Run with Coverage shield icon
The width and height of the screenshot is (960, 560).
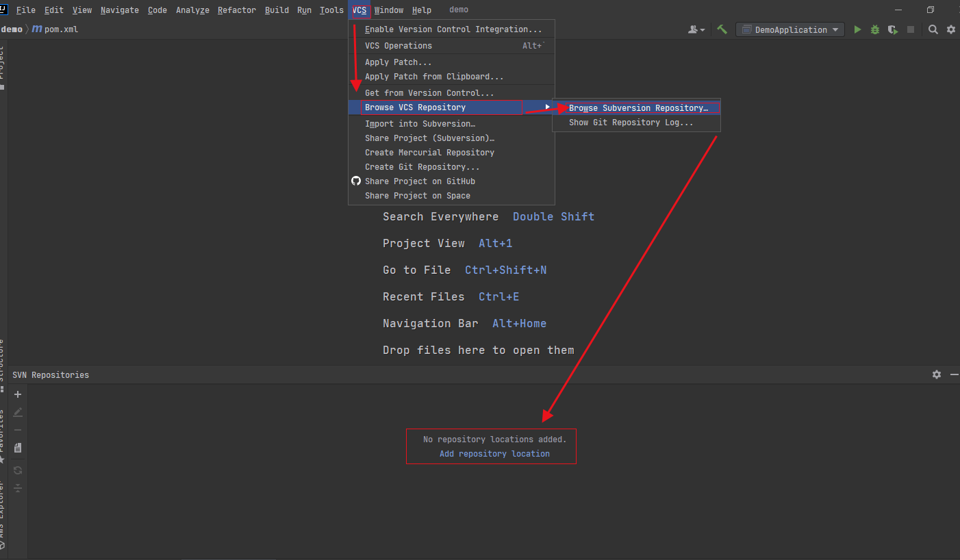(x=892, y=29)
